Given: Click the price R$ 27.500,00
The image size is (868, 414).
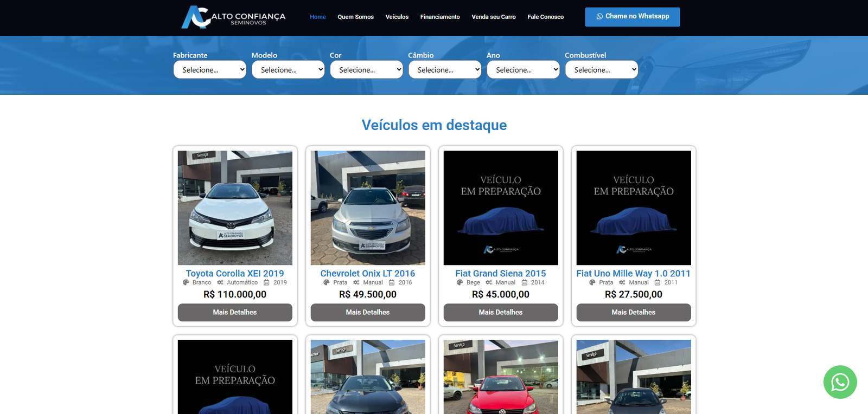Looking at the screenshot, I should coord(634,294).
